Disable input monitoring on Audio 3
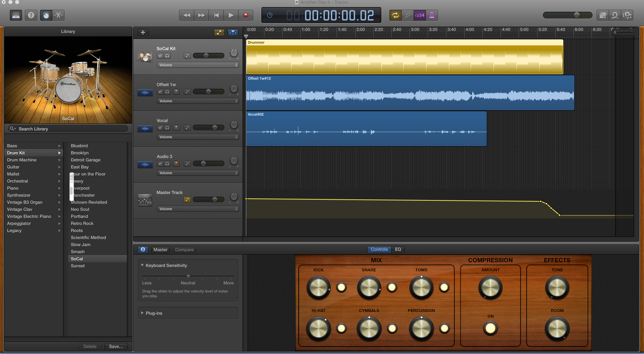The width and height of the screenshot is (644, 354). click(176, 164)
